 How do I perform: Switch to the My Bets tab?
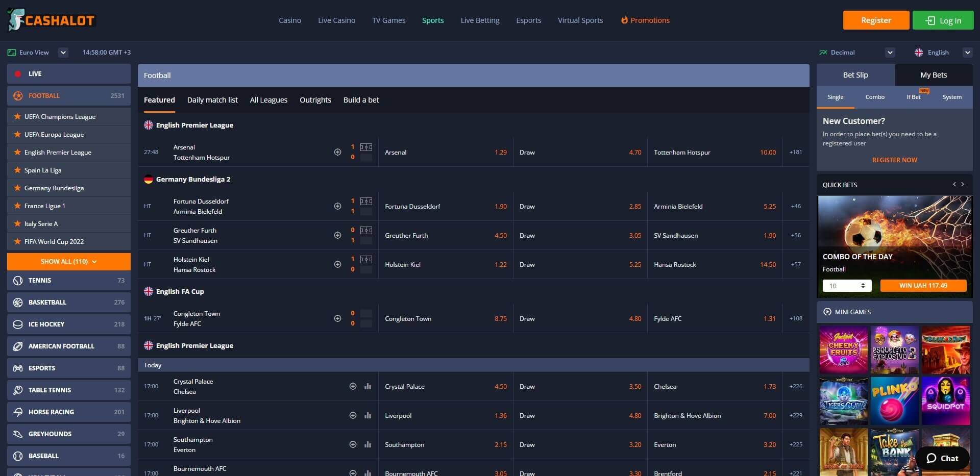[933, 75]
